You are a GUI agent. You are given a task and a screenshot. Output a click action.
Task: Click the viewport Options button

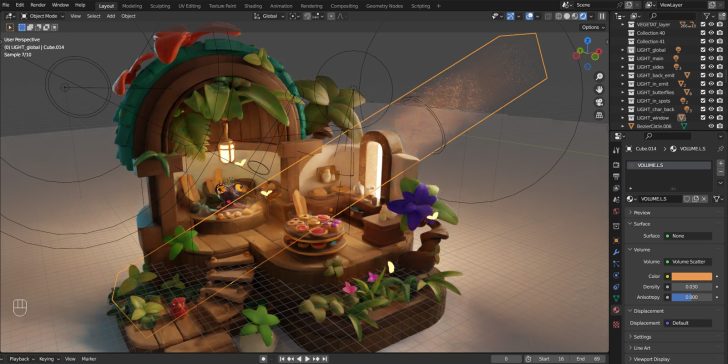tap(593, 27)
